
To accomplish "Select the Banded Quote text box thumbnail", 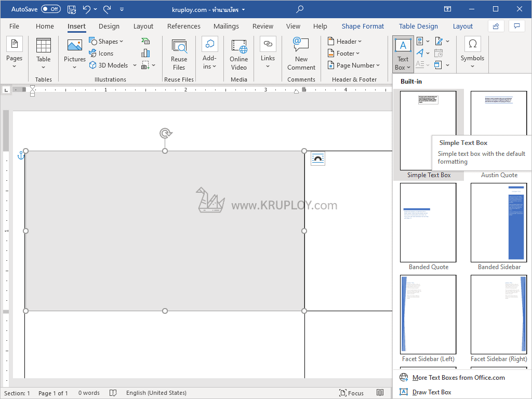I will point(428,223).
